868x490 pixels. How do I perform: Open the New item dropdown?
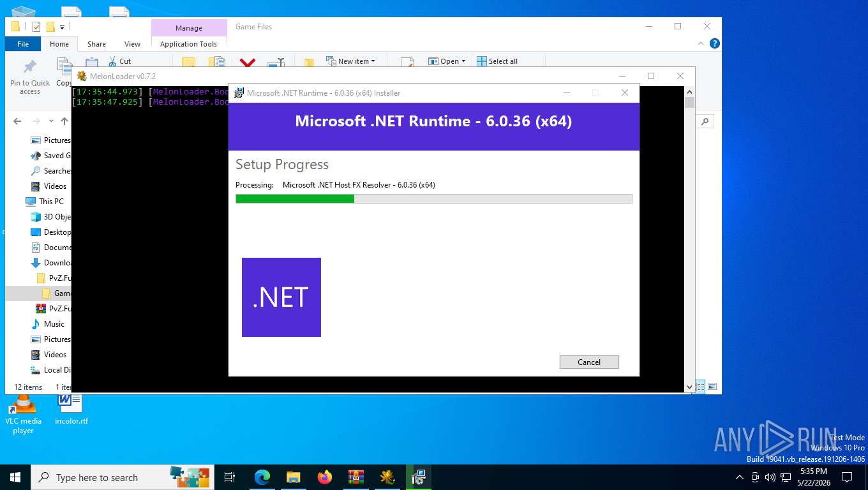[x=350, y=61]
